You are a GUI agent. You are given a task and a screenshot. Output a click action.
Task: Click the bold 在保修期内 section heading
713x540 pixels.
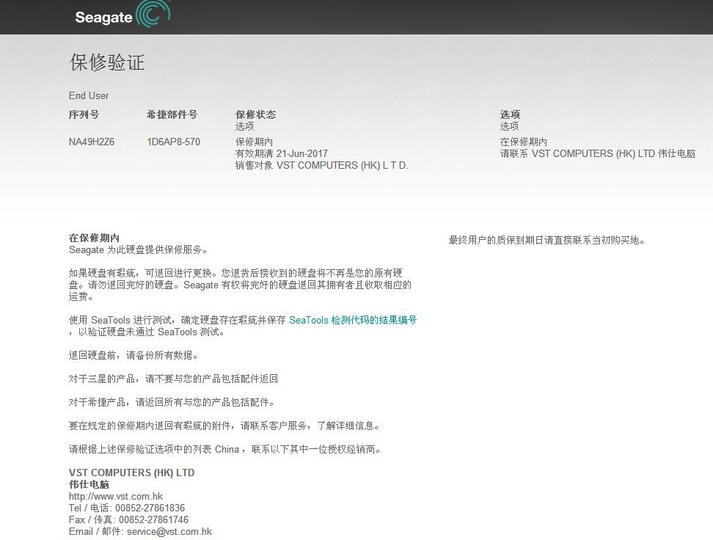[x=93, y=238]
